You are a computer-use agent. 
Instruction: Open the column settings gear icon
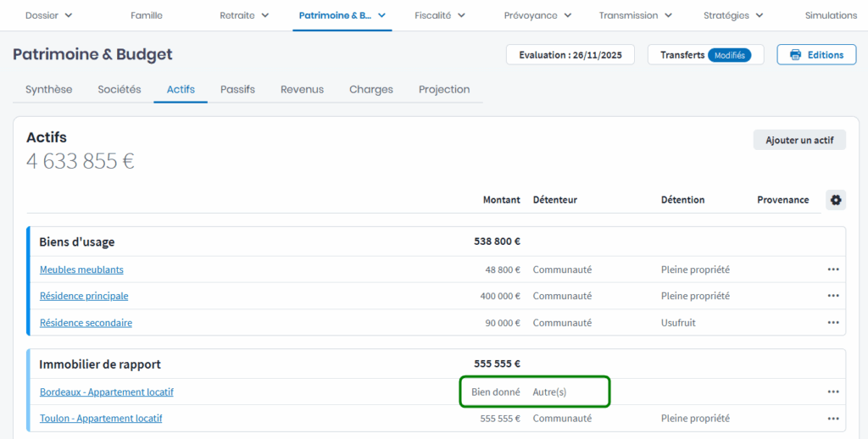click(836, 200)
